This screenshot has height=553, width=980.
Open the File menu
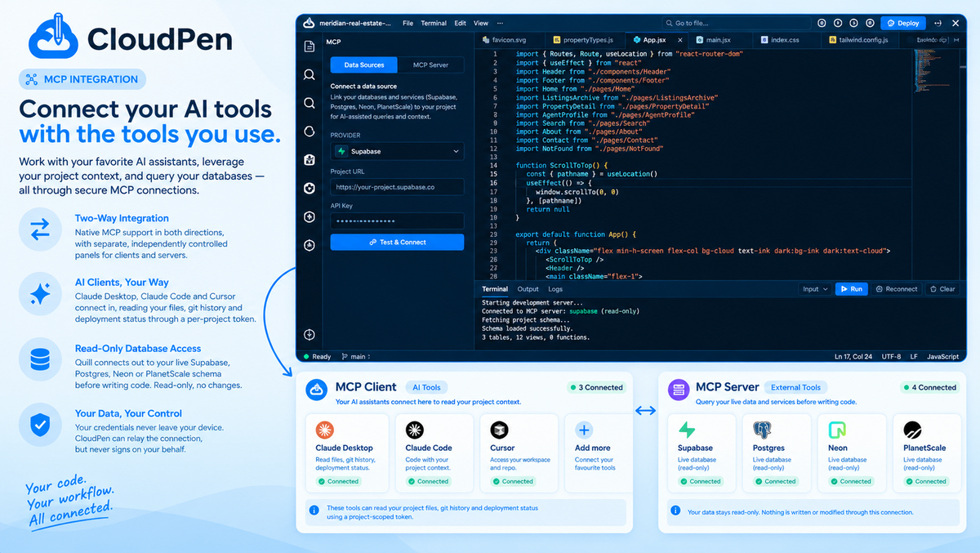point(408,23)
